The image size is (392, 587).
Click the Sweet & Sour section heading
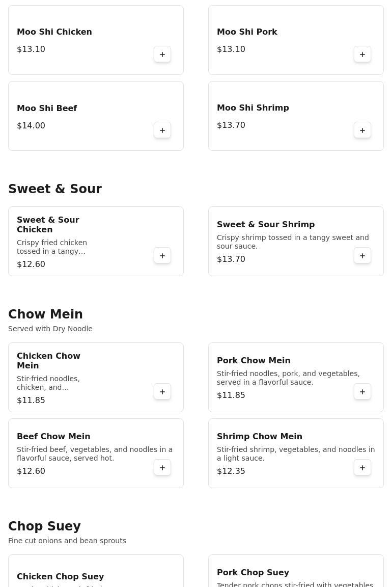(x=55, y=189)
